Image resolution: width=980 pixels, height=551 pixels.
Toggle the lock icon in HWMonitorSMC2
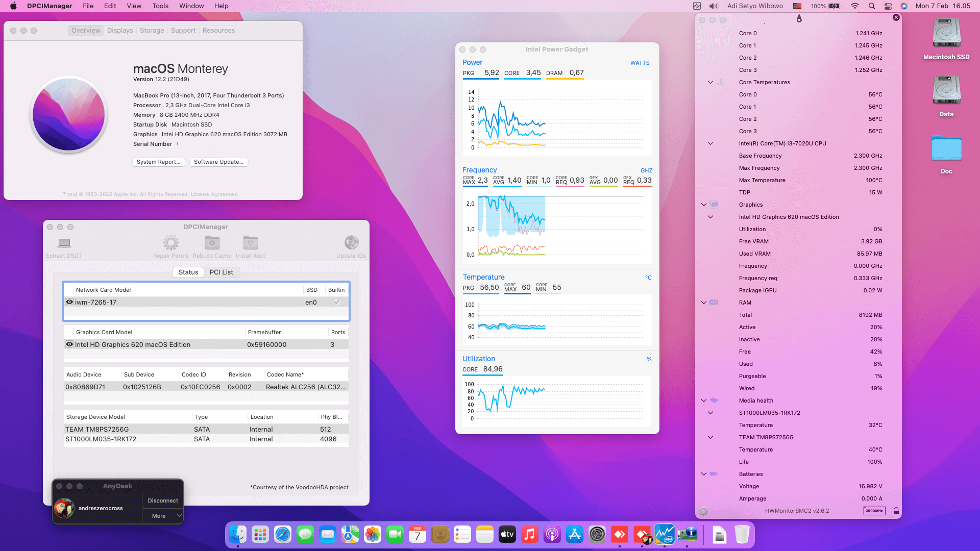[896, 511]
